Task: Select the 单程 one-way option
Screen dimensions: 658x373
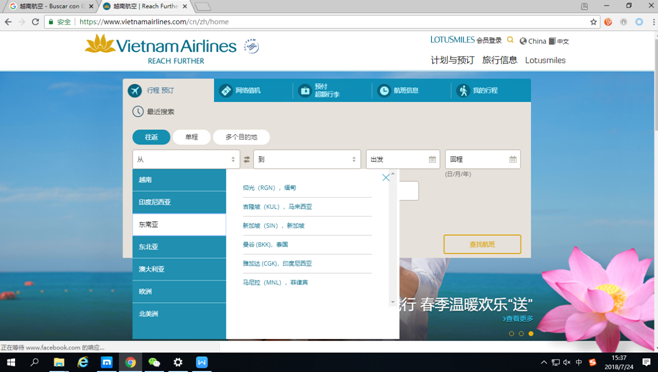Action: (x=192, y=137)
